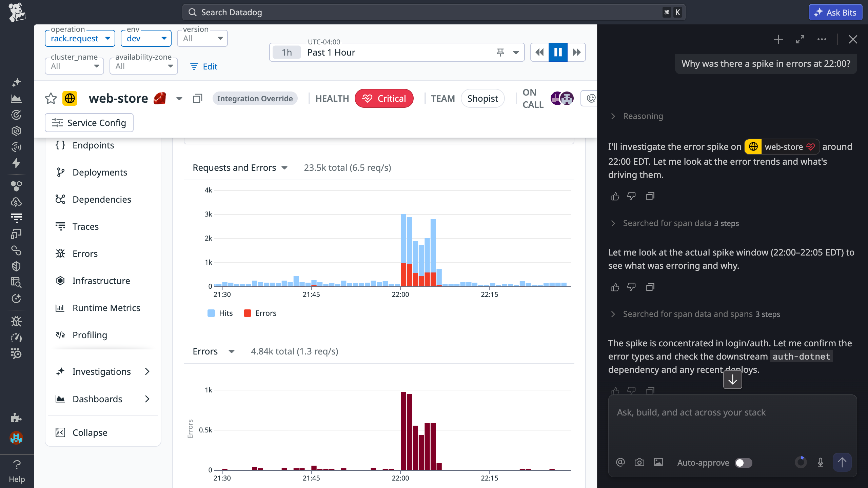
Task: Click the Datadog dog logo
Action: [x=17, y=12]
